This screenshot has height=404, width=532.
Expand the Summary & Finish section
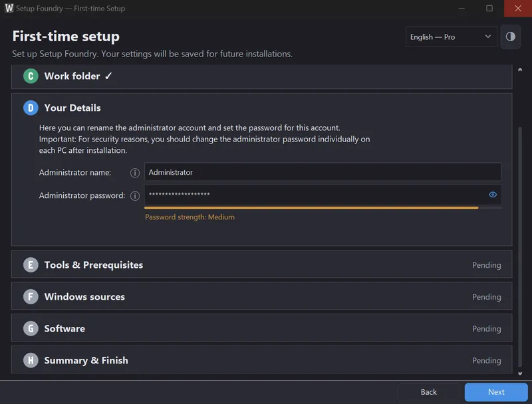click(261, 360)
